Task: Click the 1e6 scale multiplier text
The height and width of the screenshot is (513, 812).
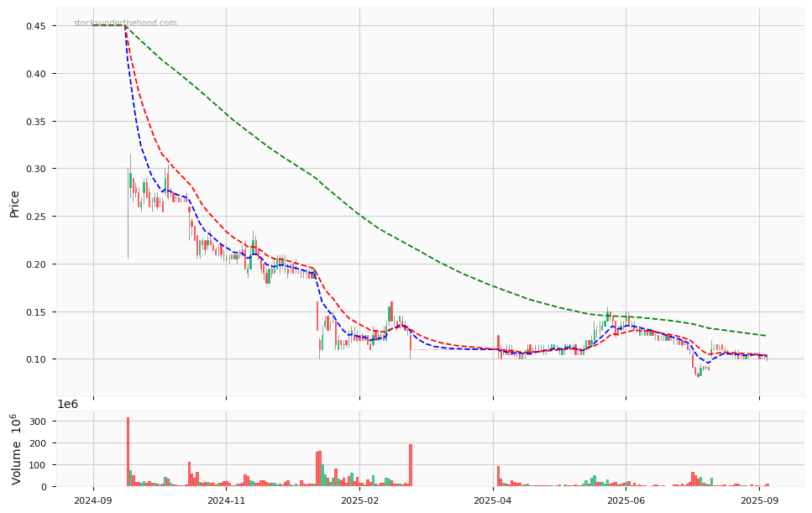Action: click(67, 405)
